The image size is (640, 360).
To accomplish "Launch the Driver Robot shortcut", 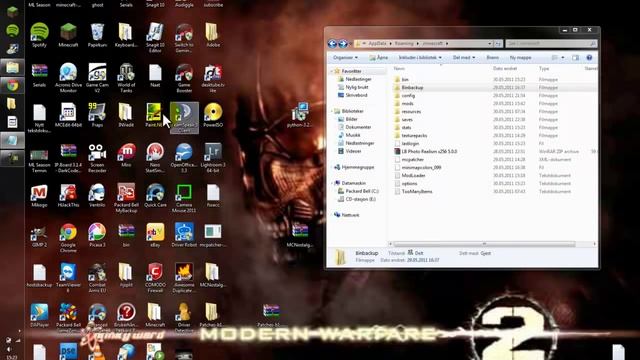I will (x=184, y=235).
